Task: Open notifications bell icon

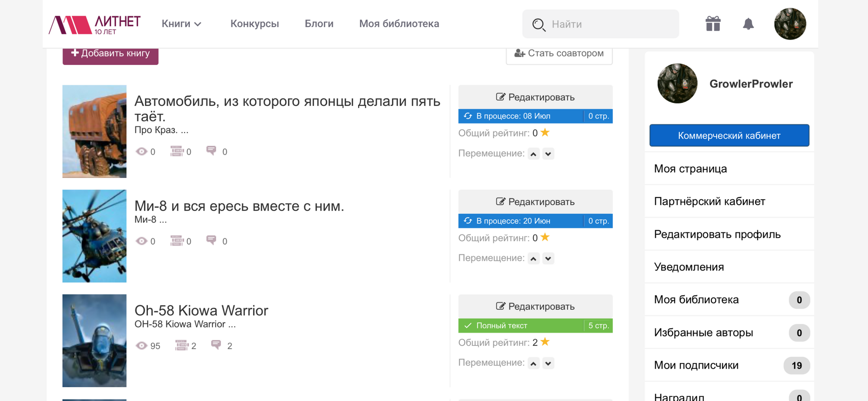Action: pos(748,24)
